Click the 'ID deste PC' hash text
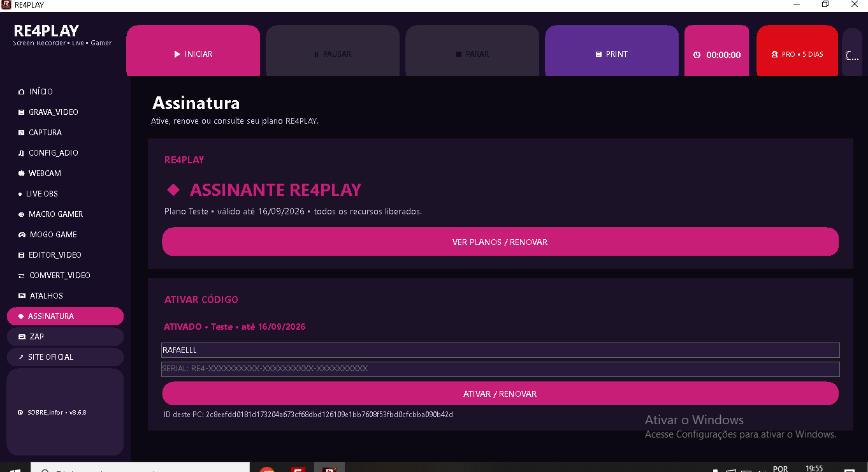 pyautogui.click(x=308, y=415)
